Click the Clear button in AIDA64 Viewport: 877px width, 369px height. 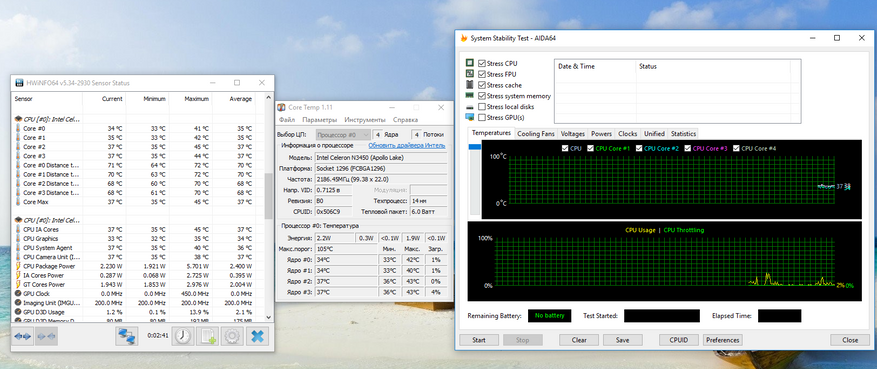pyautogui.click(x=579, y=340)
